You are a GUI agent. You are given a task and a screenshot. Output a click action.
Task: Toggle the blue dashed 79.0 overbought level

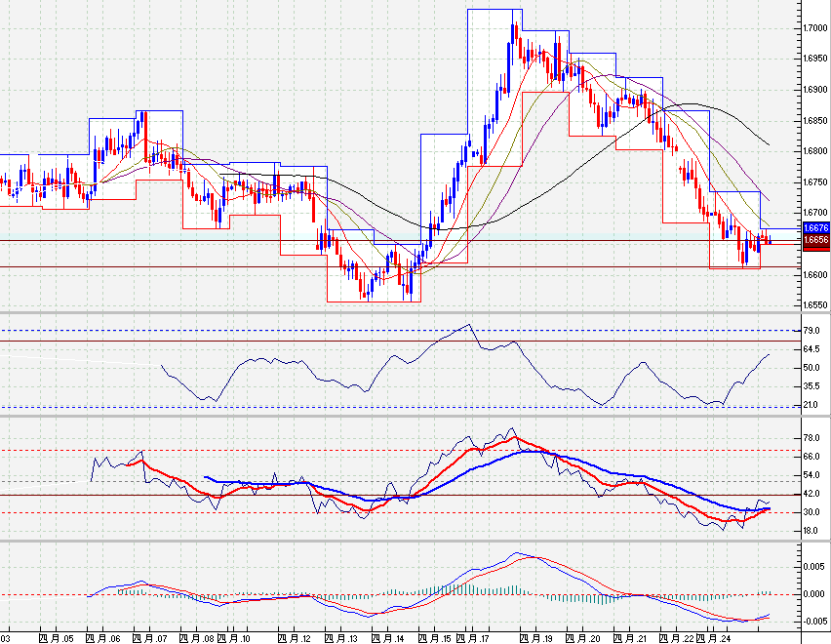pyautogui.click(x=390, y=332)
